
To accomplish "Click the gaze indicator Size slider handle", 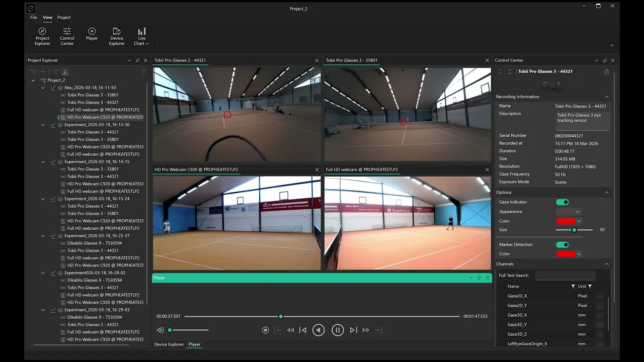I will [574, 230].
